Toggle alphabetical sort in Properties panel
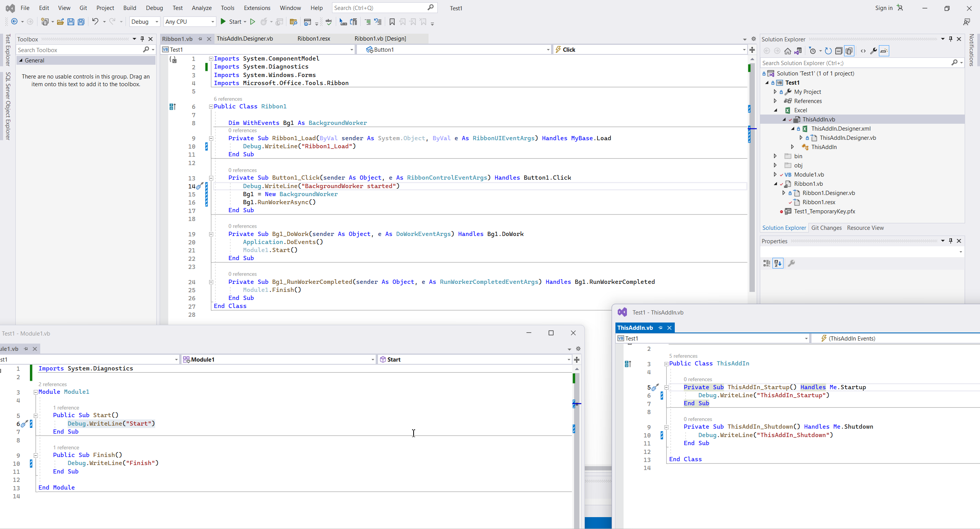The height and width of the screenshot is (529, 980). coord(778,263)
